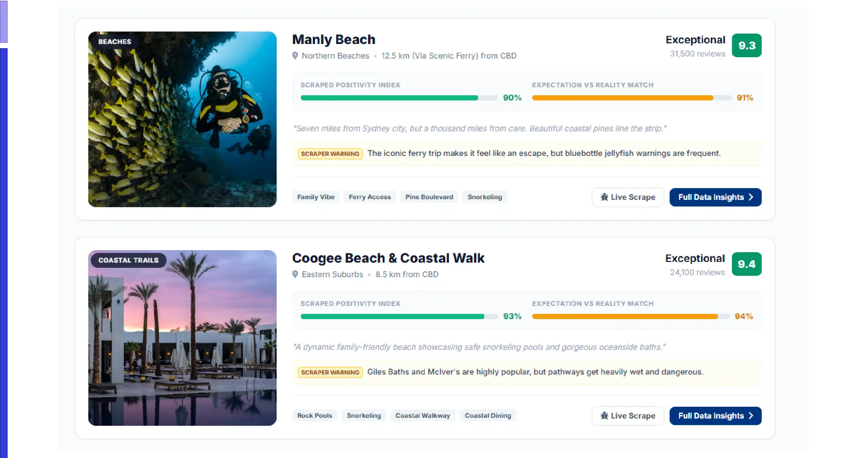
Task: Select the Family Vibe tag
Action: (316, 197)
